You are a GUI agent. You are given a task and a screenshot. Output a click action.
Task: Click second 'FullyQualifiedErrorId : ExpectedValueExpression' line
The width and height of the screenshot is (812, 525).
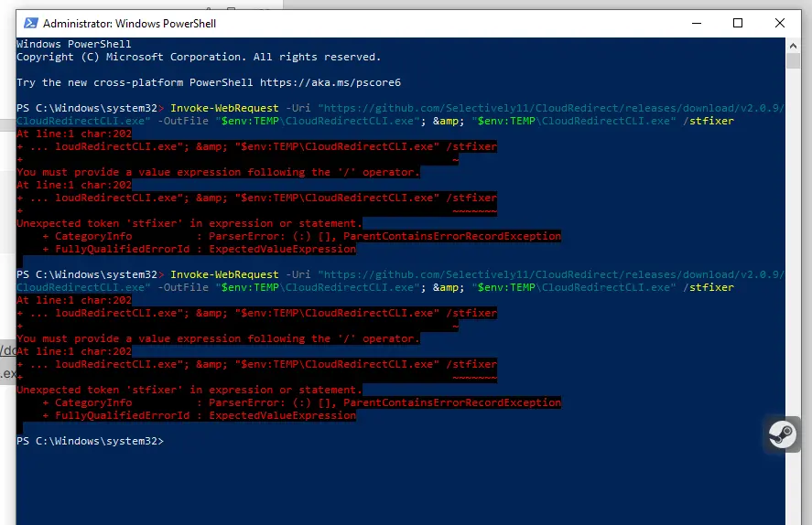200,416
